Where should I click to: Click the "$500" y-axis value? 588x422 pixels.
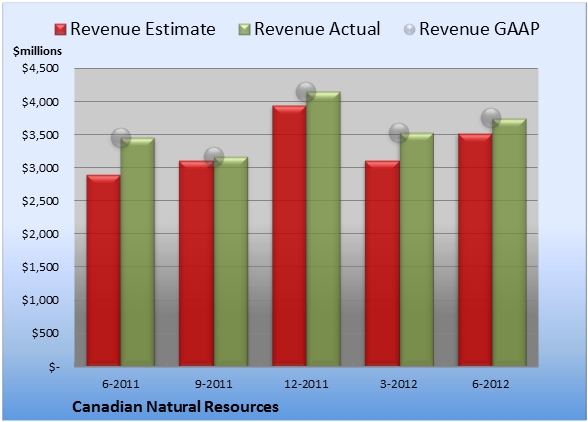[x=45, y=333]
